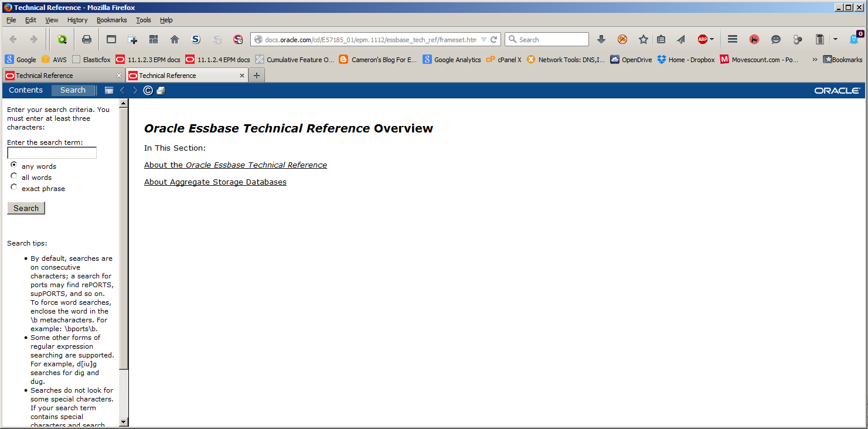The image size is (868, 429).
Task: Click the left pane scrollbar down arrow
Action: [123, 421]
